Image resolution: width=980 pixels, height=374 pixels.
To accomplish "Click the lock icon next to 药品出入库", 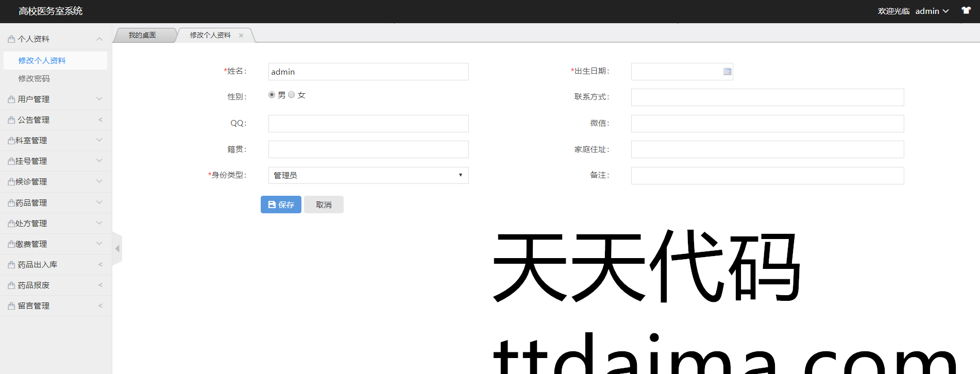I will (11, 265).
